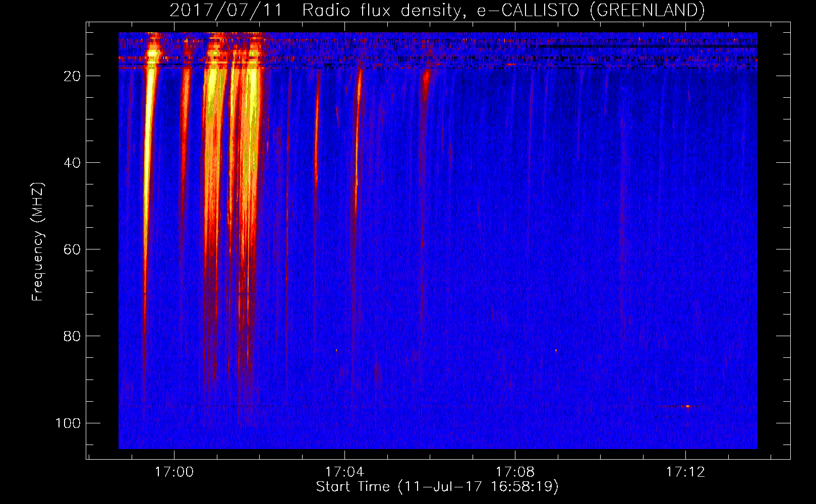
Task: Click the '40' frequency tick label
Action: (x=72, y=163)
